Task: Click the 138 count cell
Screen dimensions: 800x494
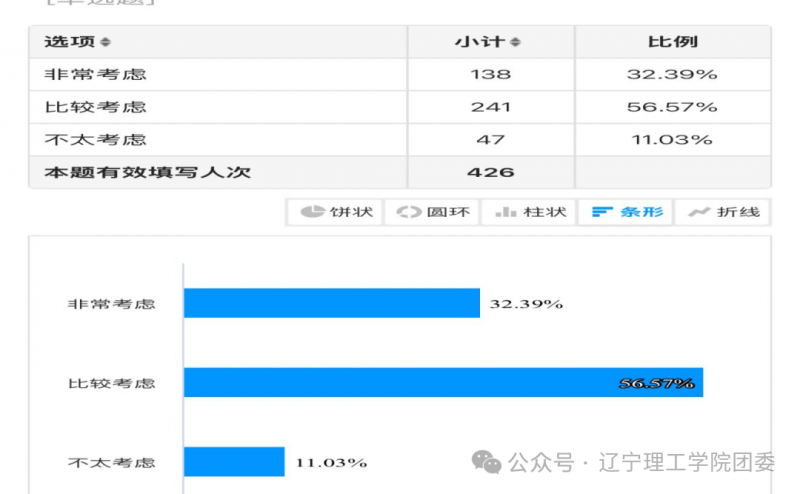Action: (490, 75)
